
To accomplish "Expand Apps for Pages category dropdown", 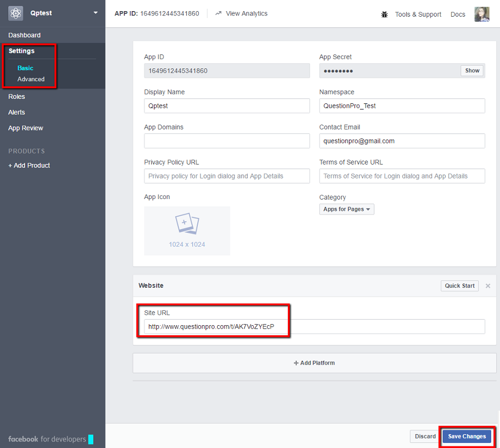I will point(347,210).
